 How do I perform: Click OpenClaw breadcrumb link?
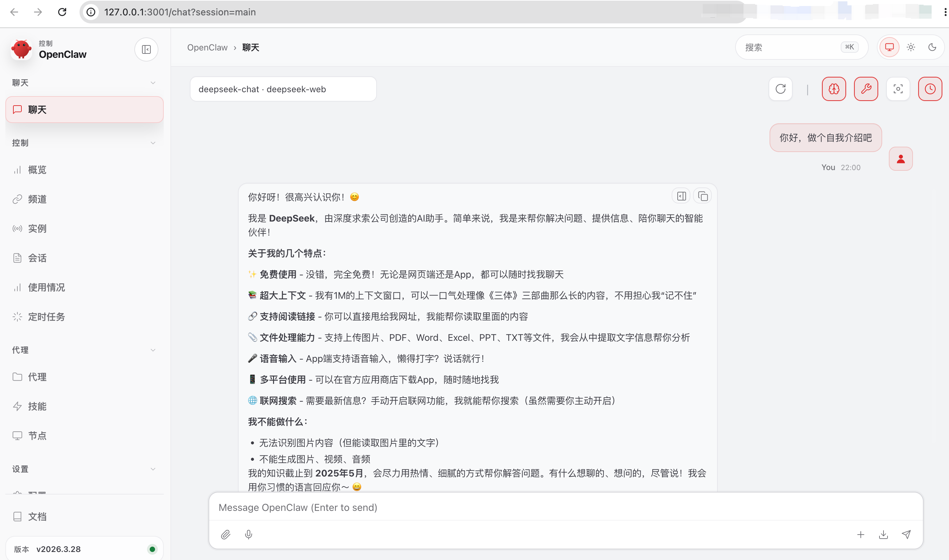tap(207, 47)
